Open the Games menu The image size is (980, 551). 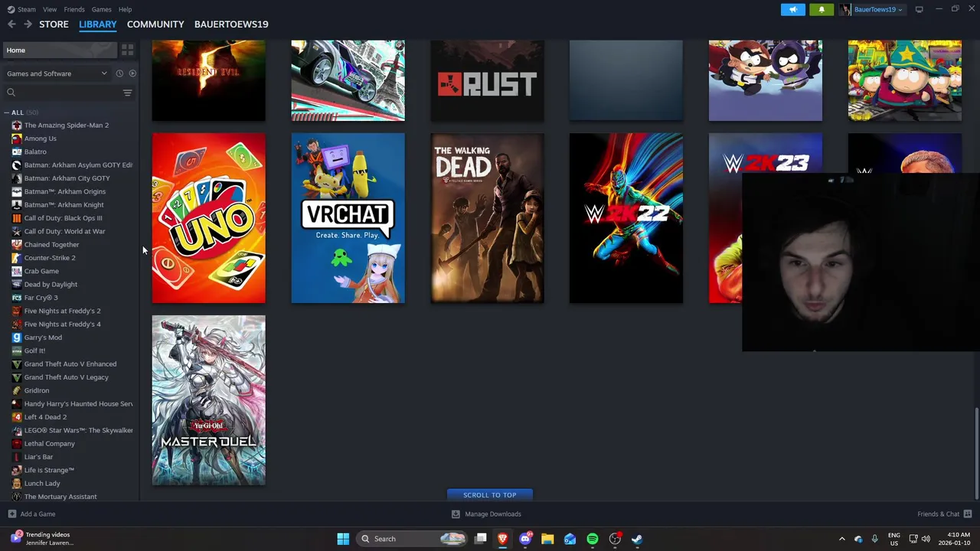101,9
